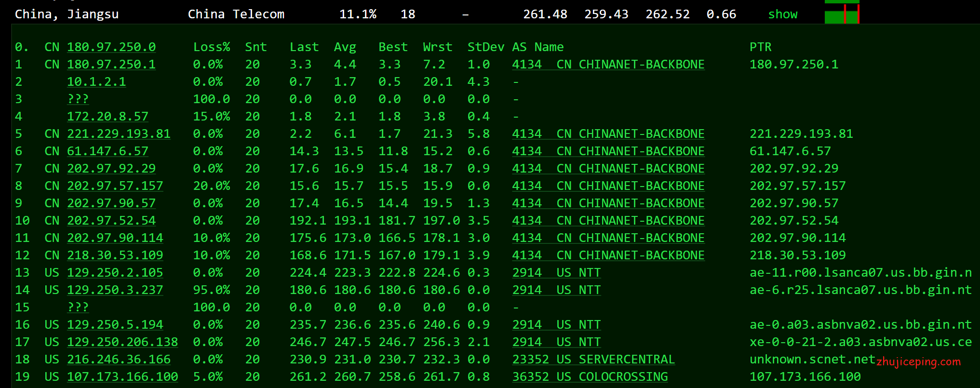Open AS 2914 US NTT link on hop 13
This screenshot has height=388, width=980.
coord(556,273)
